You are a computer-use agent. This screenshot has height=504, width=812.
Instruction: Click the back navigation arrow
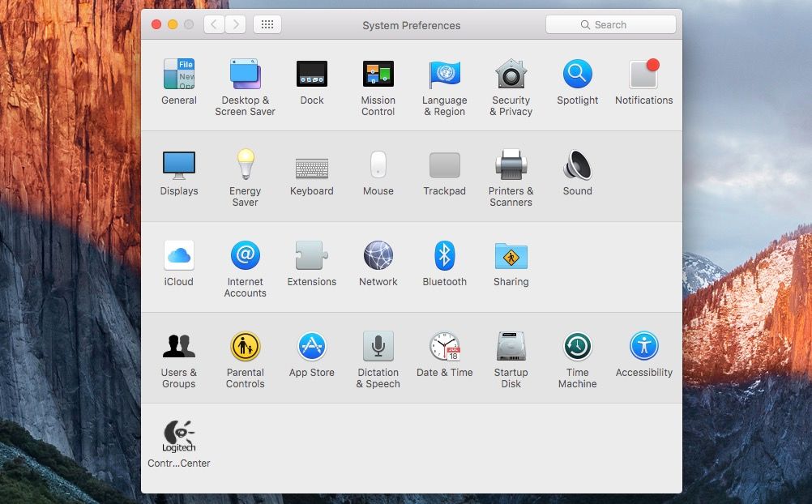click(214, 24)
